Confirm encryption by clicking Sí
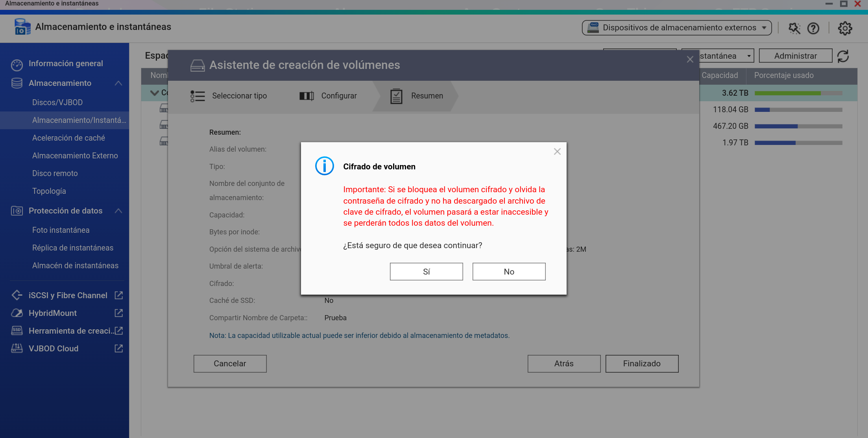 point(426,271)
